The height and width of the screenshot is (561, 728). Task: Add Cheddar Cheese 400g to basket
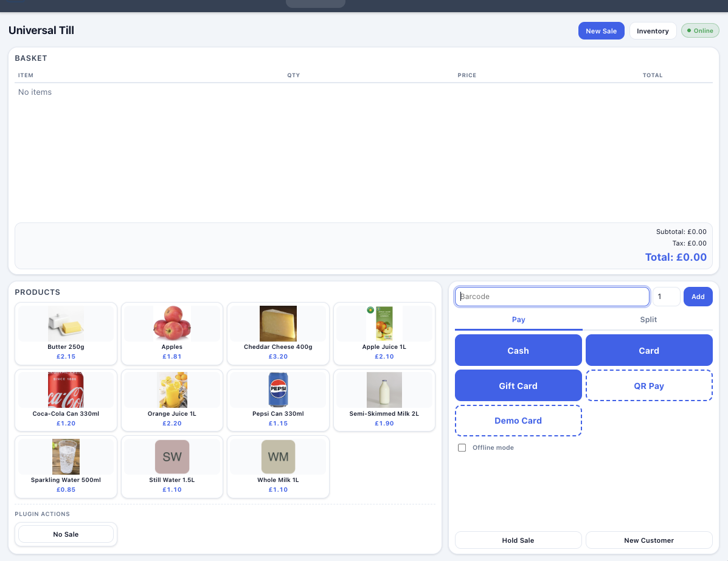[278, 334]
